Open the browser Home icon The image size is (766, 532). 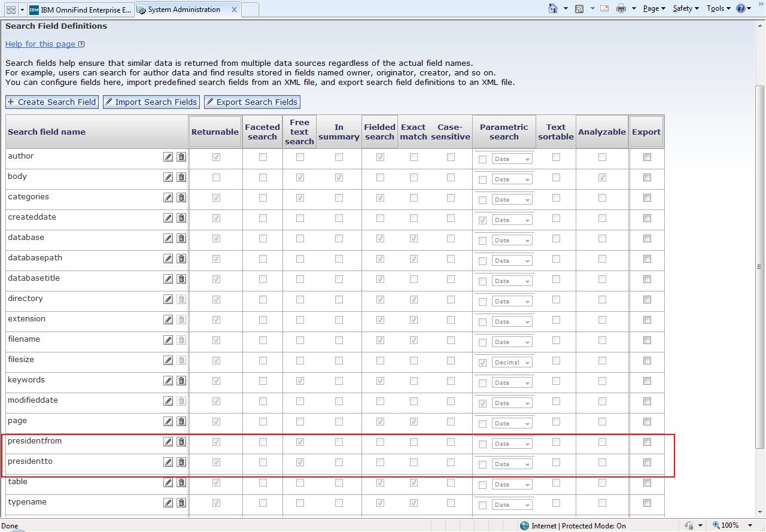pyautogui.click(x=553, y=8)
